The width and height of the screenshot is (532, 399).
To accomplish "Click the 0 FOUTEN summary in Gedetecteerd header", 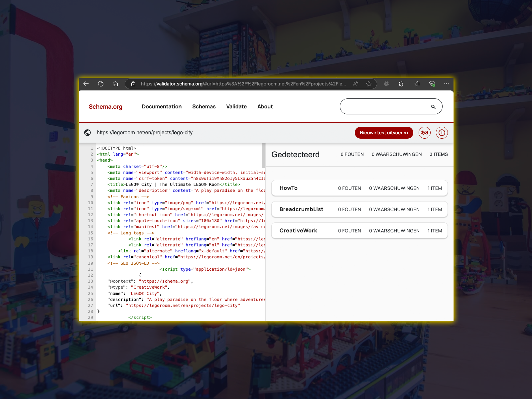I will tap(352, 154).
